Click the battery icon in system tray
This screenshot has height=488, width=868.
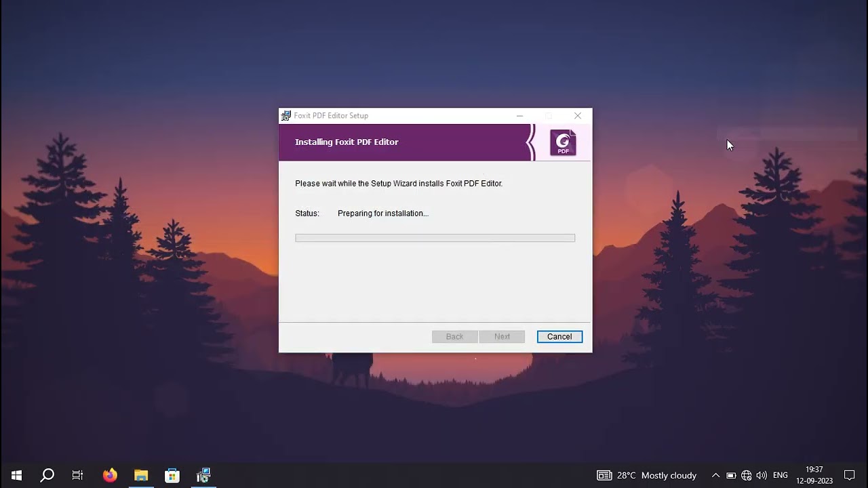coord(731,475)
